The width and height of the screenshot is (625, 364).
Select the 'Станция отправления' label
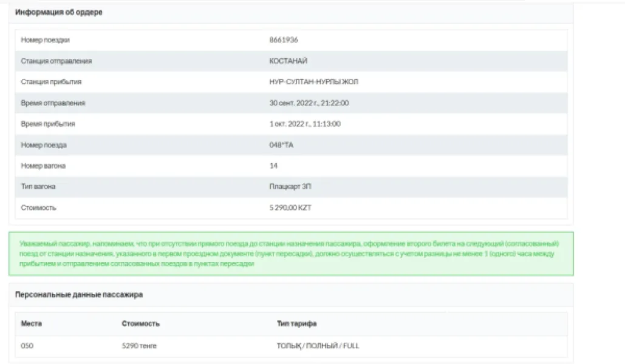pyautogui.click(x=56, y=61)
